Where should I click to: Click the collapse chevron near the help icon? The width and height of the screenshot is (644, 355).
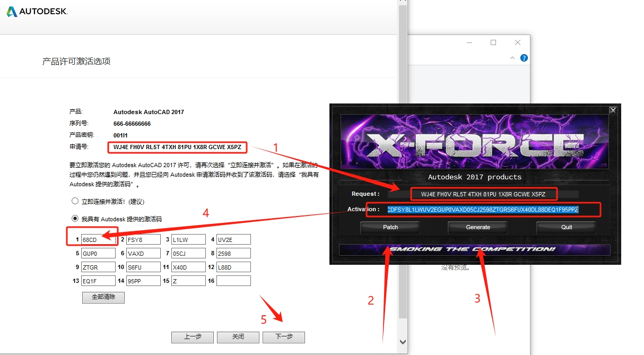(x=511, y=57)
